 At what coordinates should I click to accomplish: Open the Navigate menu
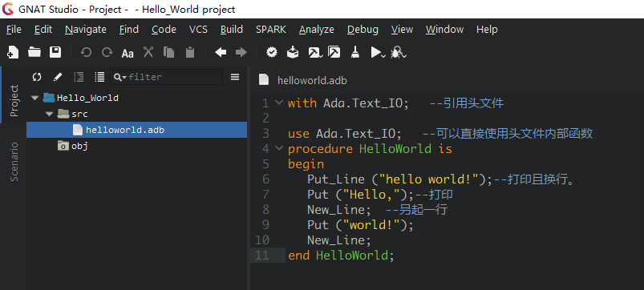pyautogui.click(x=86, y=30)
